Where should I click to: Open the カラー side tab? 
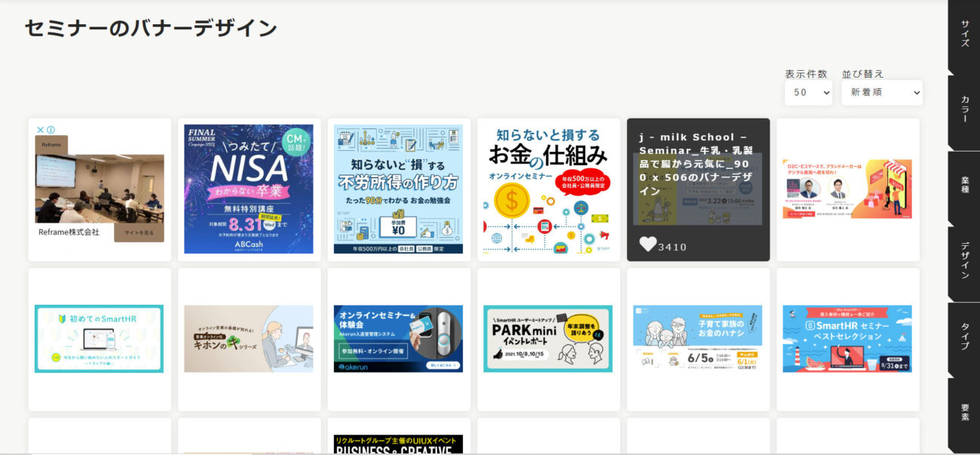coord(964,111)
